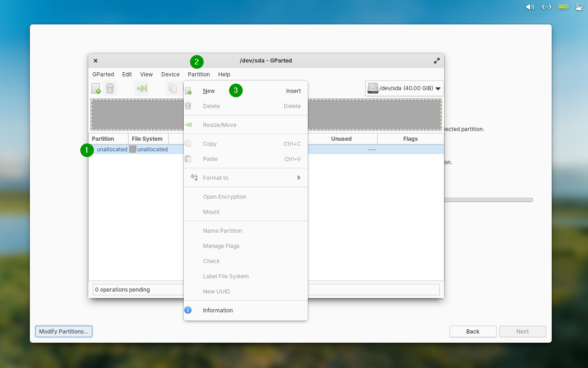Click the Back button in installer

[x=473, y=332]
